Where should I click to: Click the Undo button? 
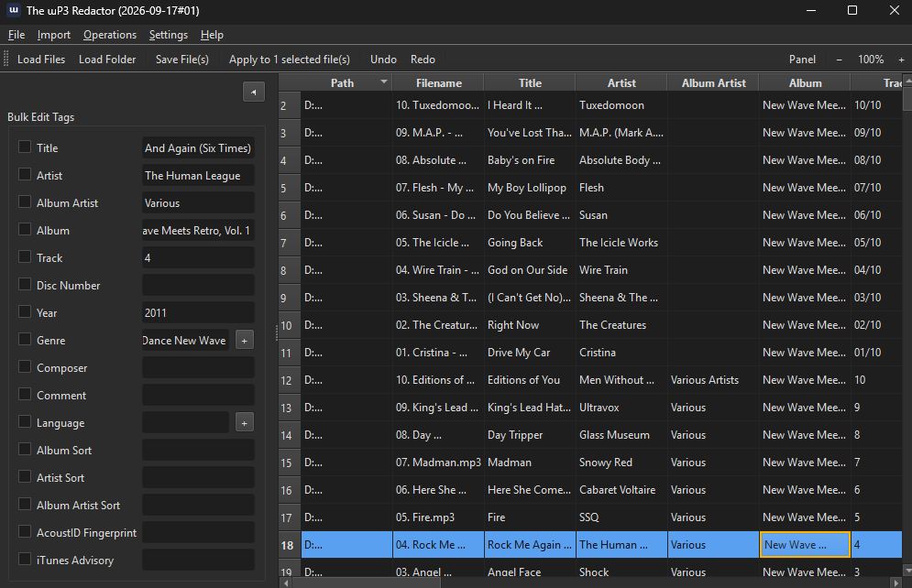point(383,60)
